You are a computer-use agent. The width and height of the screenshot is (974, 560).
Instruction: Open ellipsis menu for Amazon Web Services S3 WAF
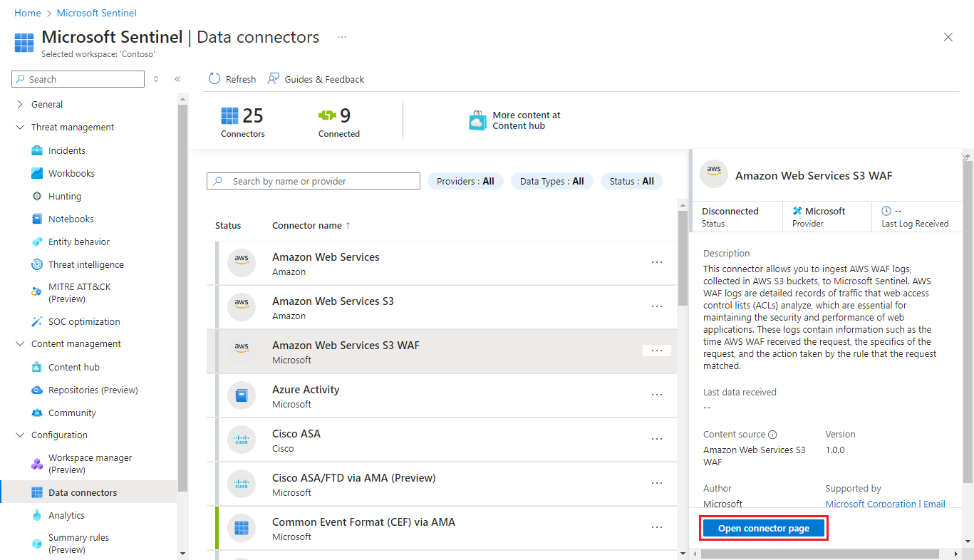657,351
